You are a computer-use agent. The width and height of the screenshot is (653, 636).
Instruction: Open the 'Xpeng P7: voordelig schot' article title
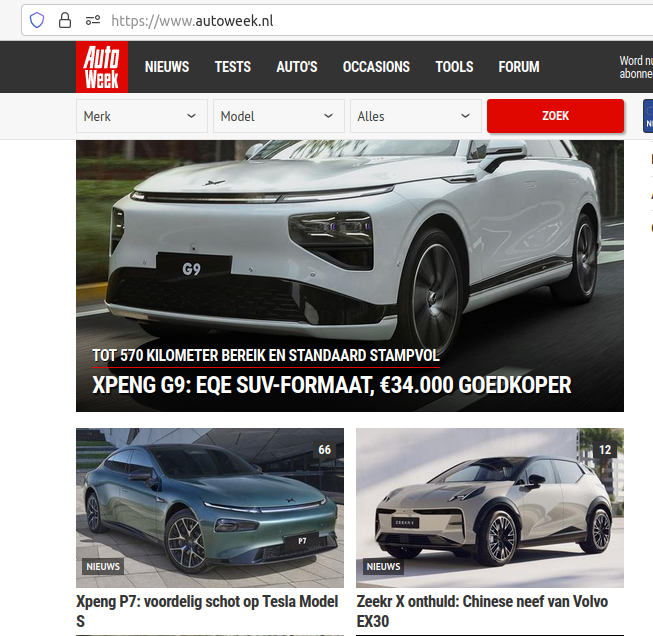point(207,611)
